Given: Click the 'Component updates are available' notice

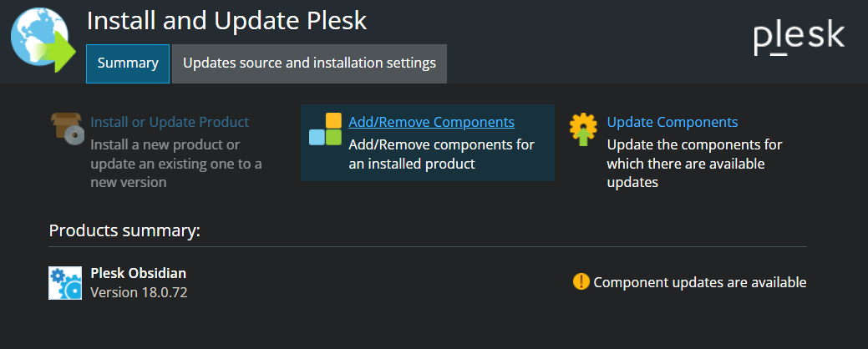Looking at the screenshot, I should 699,282.
